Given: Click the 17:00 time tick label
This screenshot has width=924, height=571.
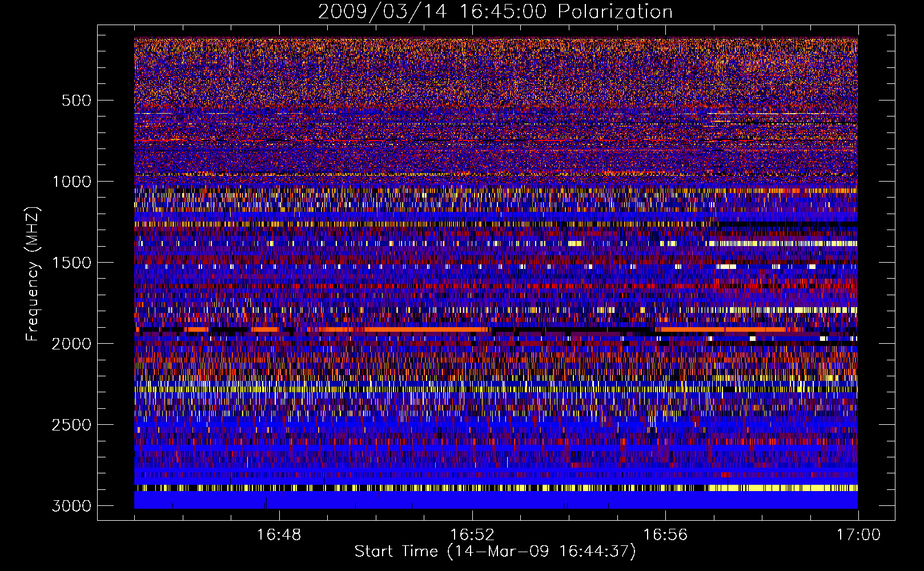Looking at the screenshot, I should pos(858,535).
